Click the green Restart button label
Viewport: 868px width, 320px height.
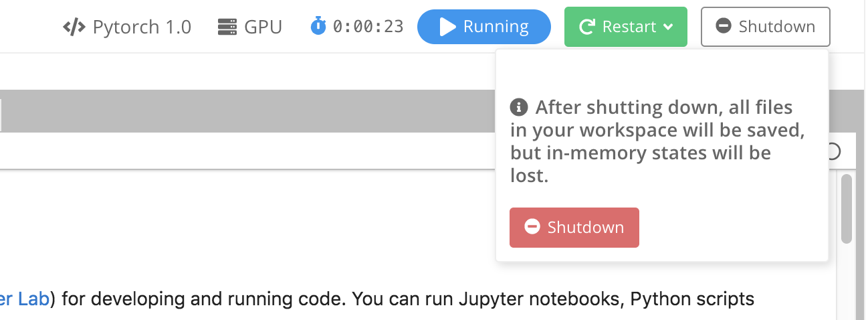tap(629, 27)
